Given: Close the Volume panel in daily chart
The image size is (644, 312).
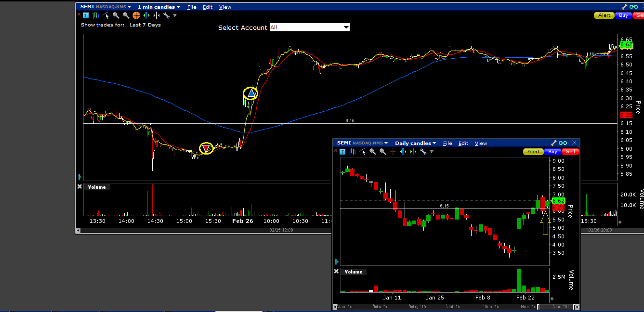Looking at the screenshot, I should [x=336, y=272].
